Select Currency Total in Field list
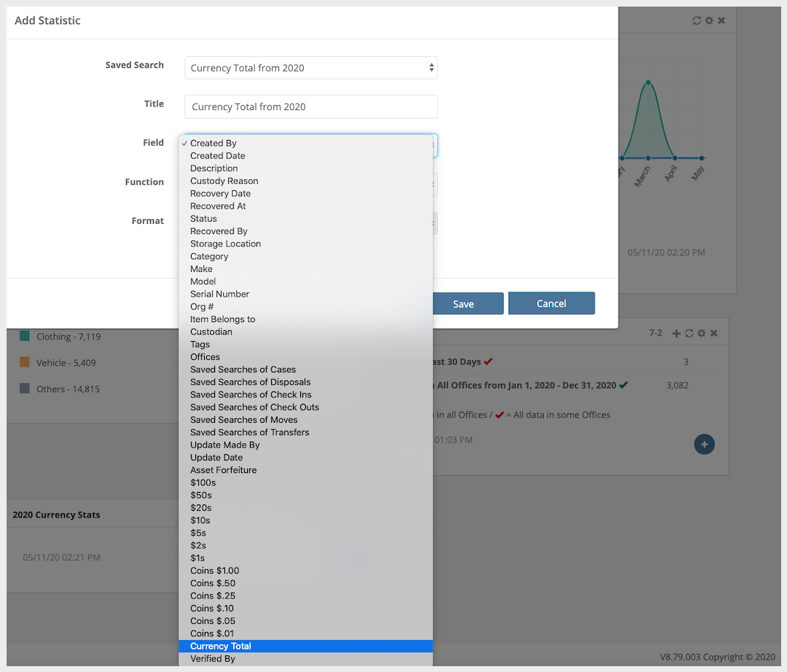This screenshot has width=787, height=672. pos(221,646)
